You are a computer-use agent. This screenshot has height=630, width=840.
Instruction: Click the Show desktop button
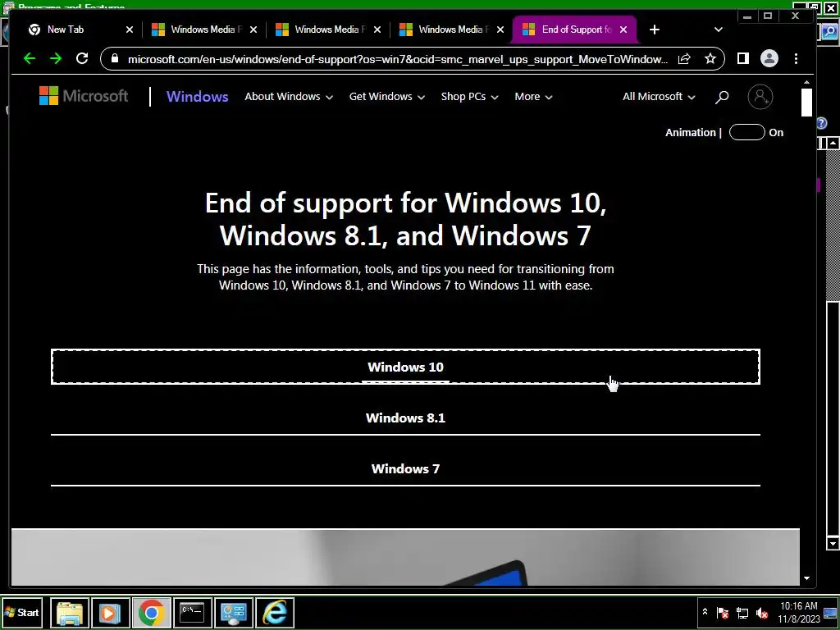click(831, 613)
